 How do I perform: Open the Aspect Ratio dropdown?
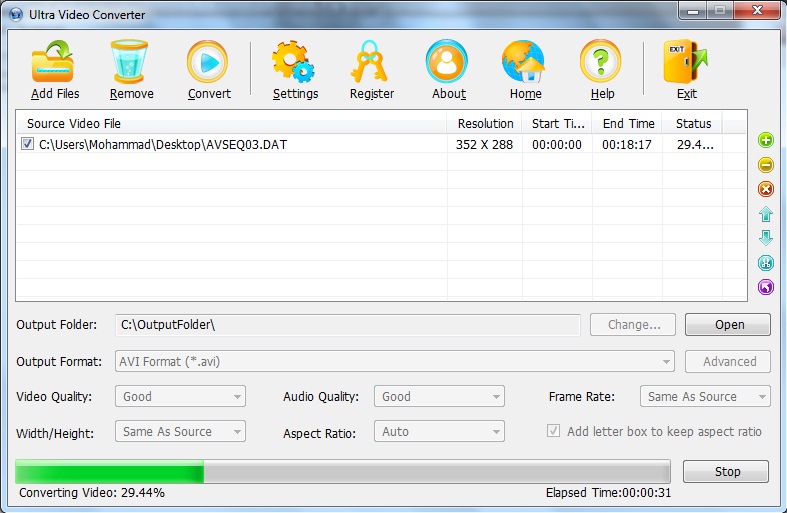pos(439,431)
